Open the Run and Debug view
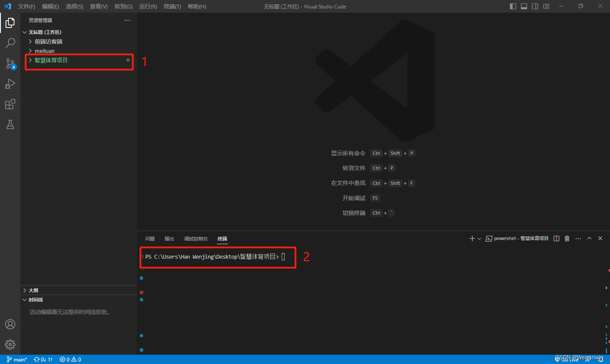This screenshot has height=364, width=610. click(10, 84)
